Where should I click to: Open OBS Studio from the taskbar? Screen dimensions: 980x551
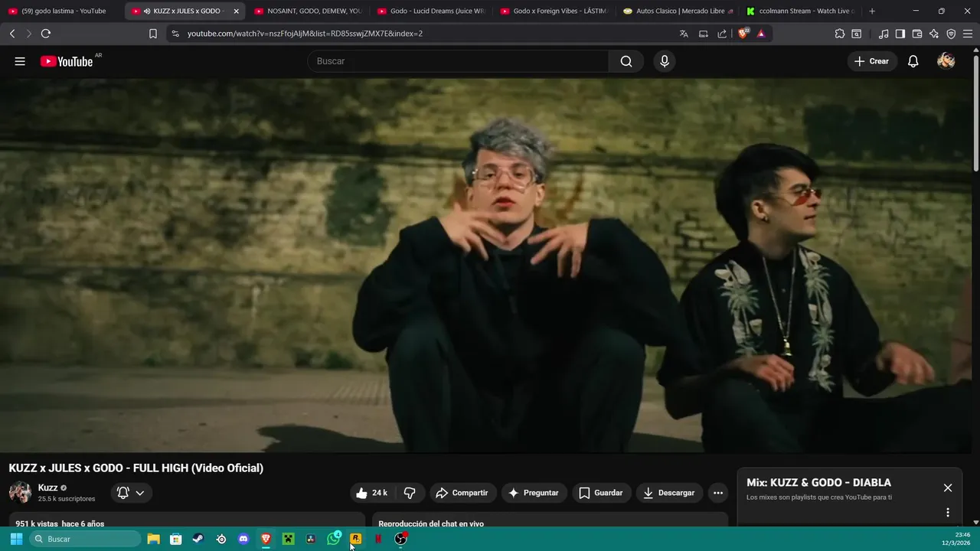tap(400, 539)
